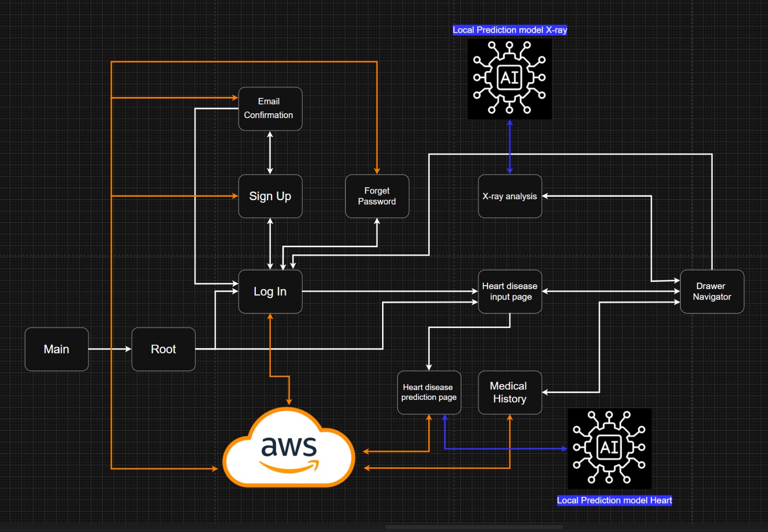The width and height of the screenshot is (768, 532).
Task: Select the Log In node
Action: 270,291
